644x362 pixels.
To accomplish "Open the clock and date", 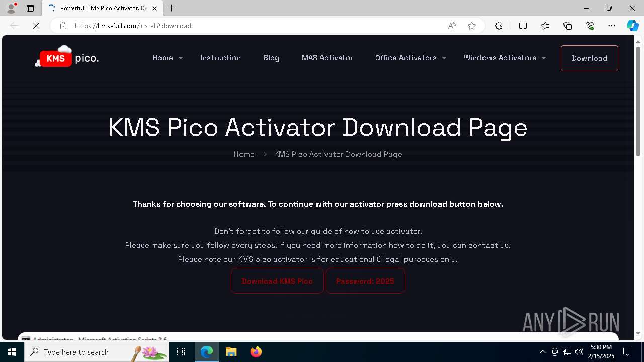I will 602,352.
